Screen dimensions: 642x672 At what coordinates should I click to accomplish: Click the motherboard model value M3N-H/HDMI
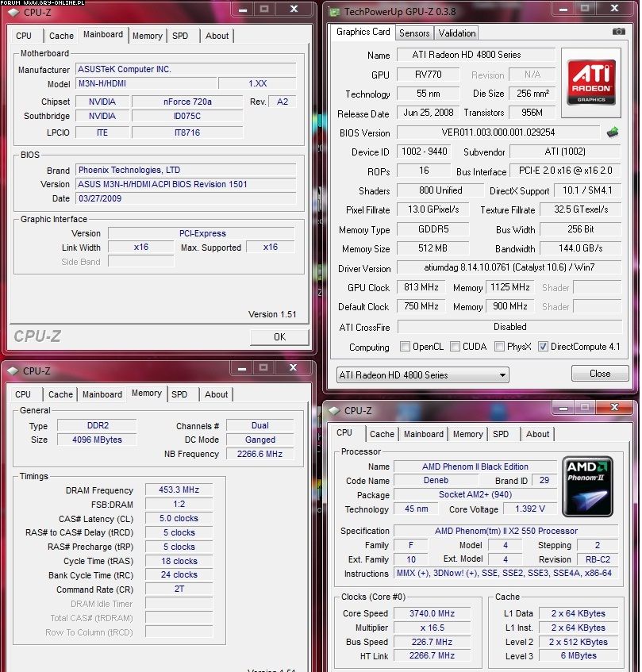pos(146,83)
